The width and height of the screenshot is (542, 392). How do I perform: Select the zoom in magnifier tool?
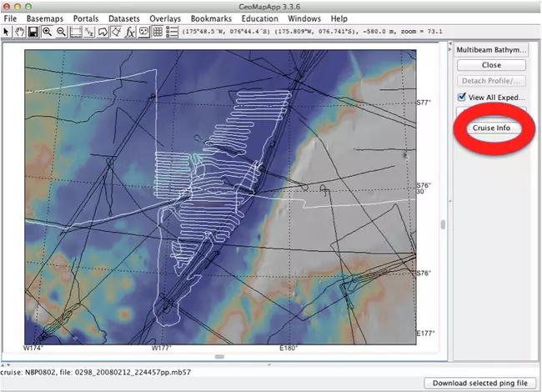click(x=47, y=31)
